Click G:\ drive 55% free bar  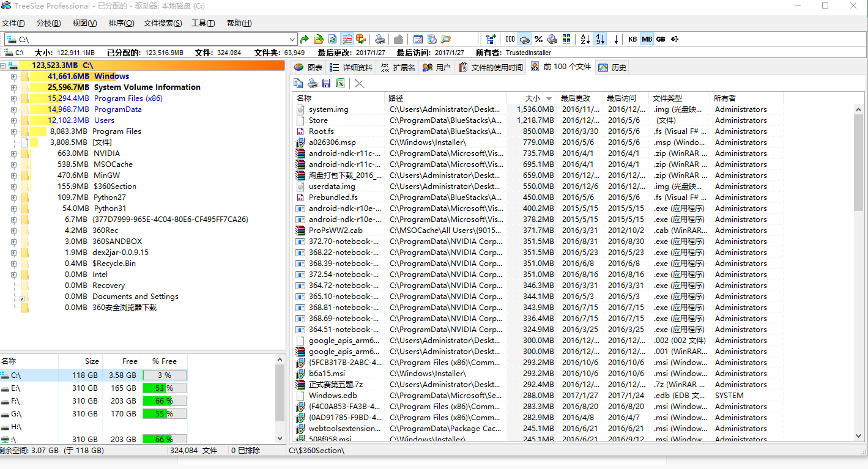click(x=165, y=414)
